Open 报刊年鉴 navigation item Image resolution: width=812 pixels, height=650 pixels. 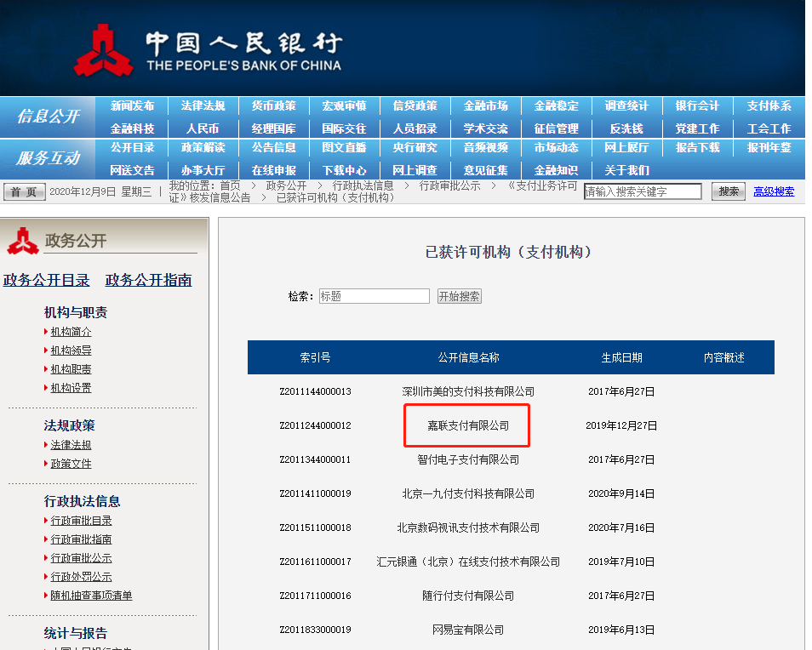[x=769, y=147]
